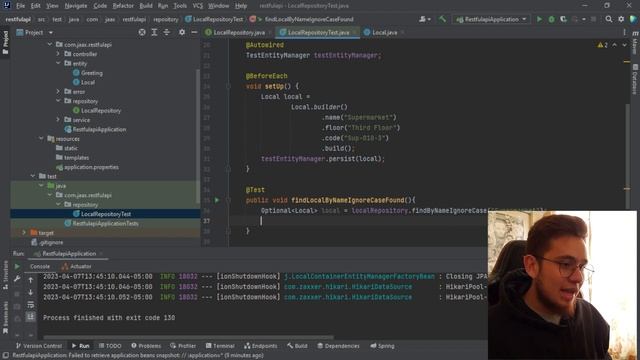Click LocalRepositoryTest breadcrumb in navigation bar

click(214, 19)
